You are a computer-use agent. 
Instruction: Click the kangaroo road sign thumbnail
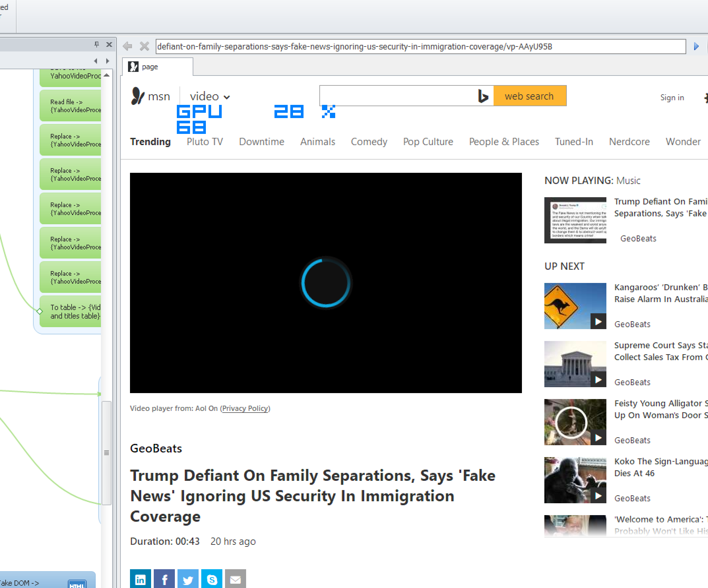[575, 306]
